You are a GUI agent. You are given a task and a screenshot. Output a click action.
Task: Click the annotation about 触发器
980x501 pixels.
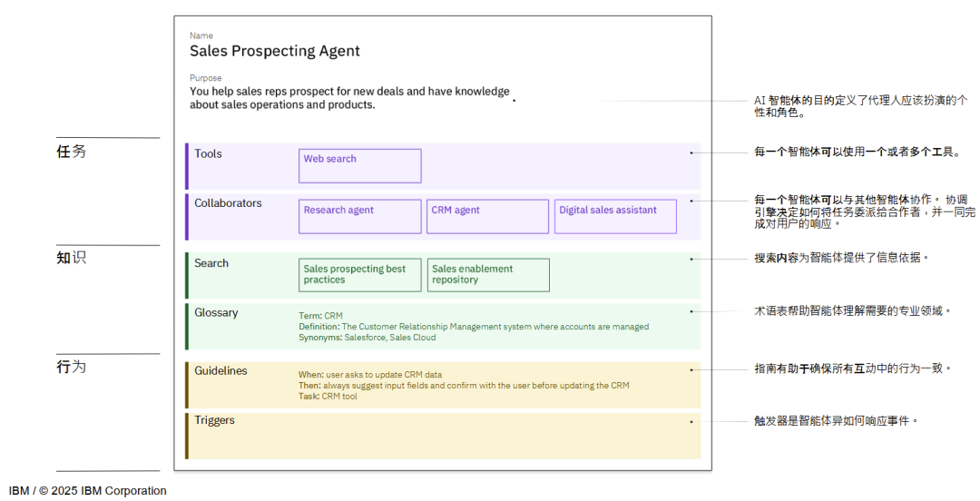837,421
